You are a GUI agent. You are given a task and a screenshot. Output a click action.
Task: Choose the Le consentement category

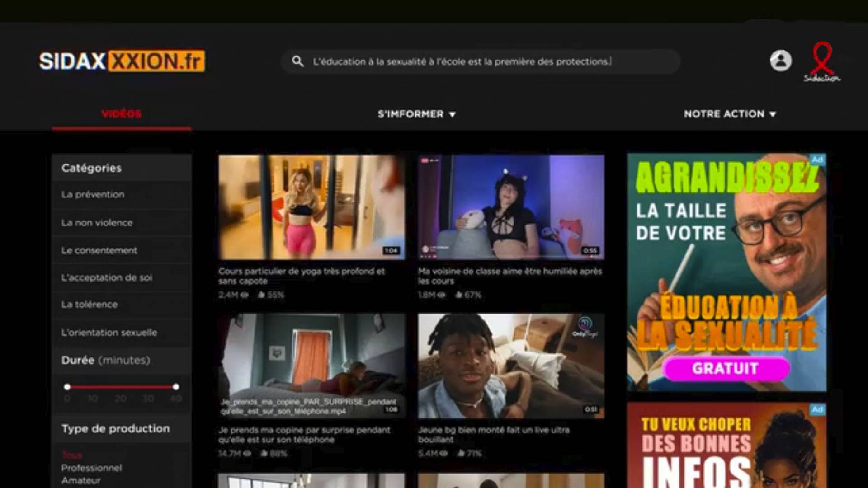pyautogui.click(x=99, y=250)
